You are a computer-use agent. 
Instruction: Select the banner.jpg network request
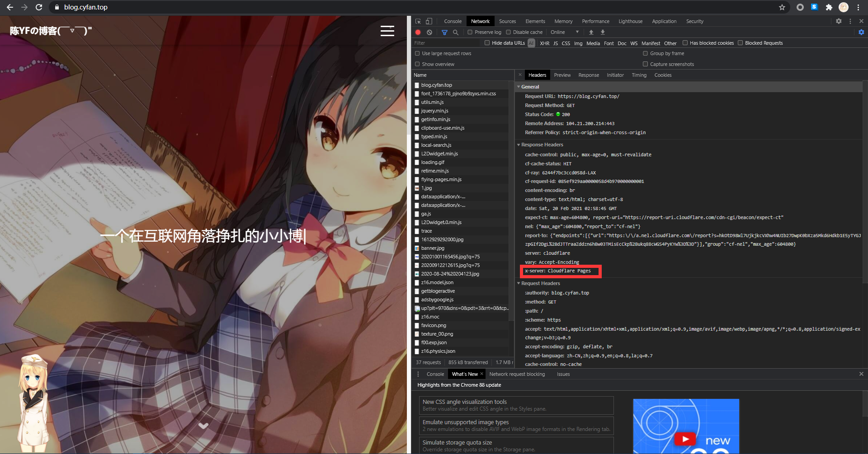(x=433, y=248)
